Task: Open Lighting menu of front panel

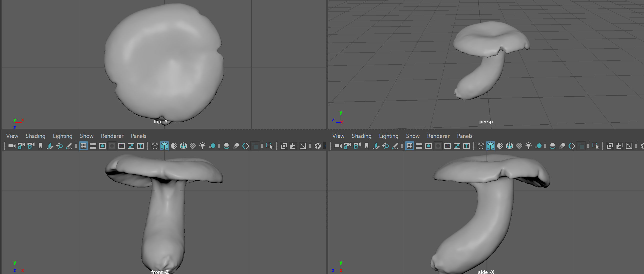Action: pyautogui.click(x=62, y=136)
